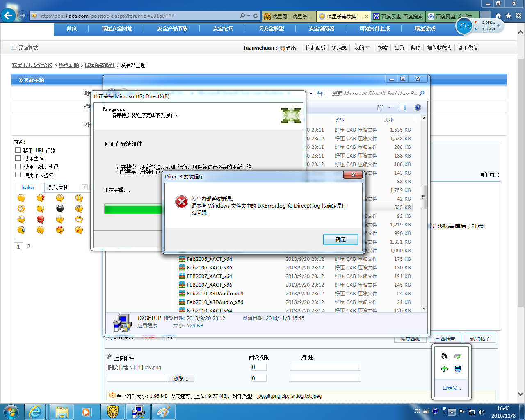This screenshot has width=525, height=420.
Task: Click the black-hat figure tray icon
Action: (444, 356)
